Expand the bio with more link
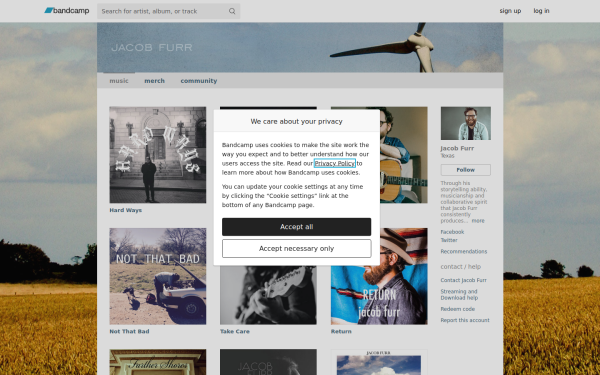This screenshot has height=375, width=600. 478,221
